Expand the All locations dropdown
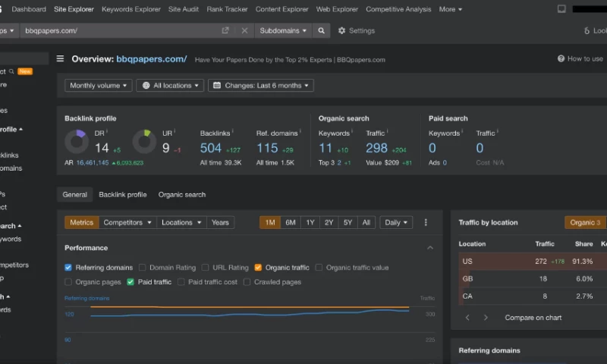Image resolution: width=607 pixels, height=364 pixels. 170,86
